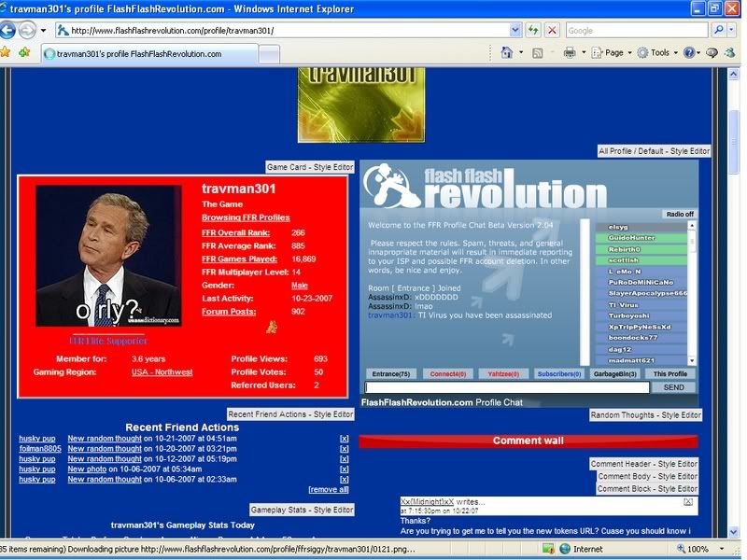Screen dimensions: 747x560
Task: Toggle the Radio off button in chat
Action: pyautogui.click(x=679, y=214)
